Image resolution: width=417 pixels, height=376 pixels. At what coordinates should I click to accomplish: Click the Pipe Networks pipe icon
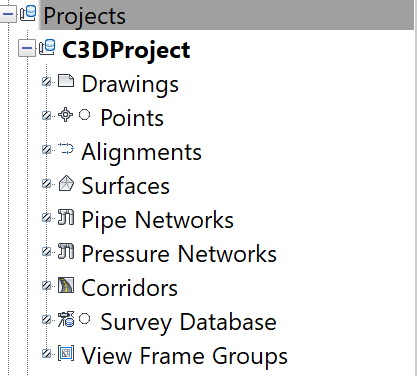point(66,217)
